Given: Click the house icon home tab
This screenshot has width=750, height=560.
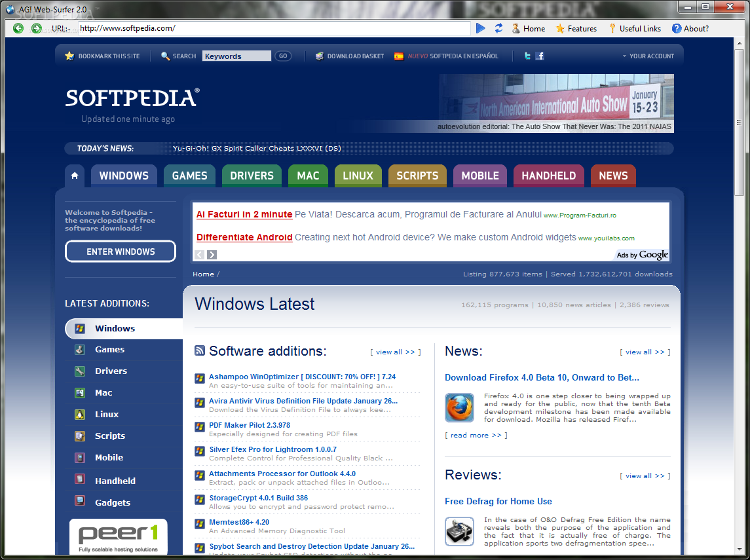Looking at the screenshot, I should tap(75, 176).
